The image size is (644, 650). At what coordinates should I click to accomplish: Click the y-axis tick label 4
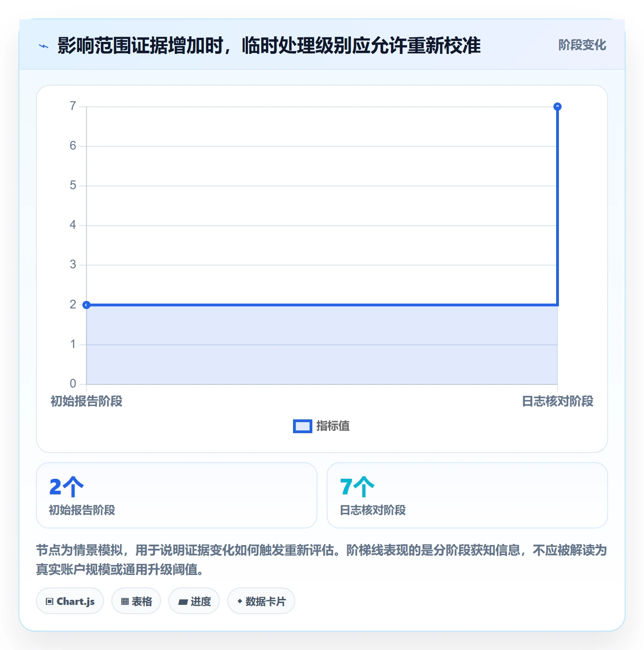pyautogui.click(x=73, y=225)
